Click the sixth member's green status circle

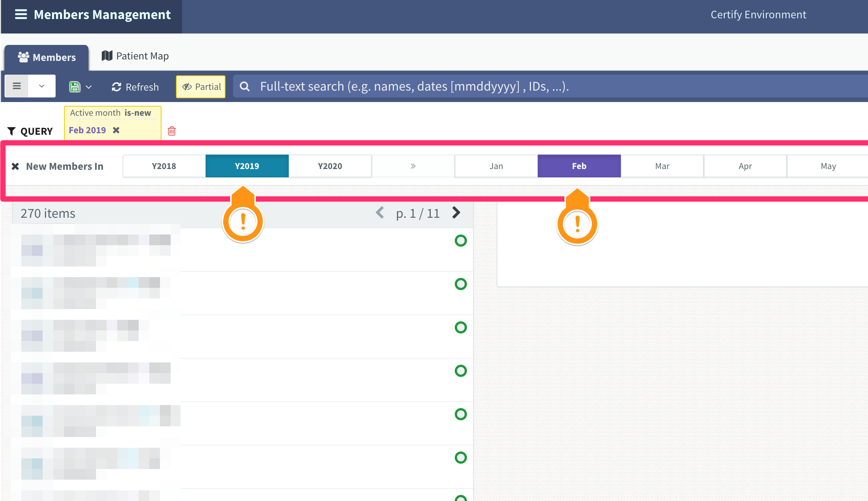(x=461, y=458)
